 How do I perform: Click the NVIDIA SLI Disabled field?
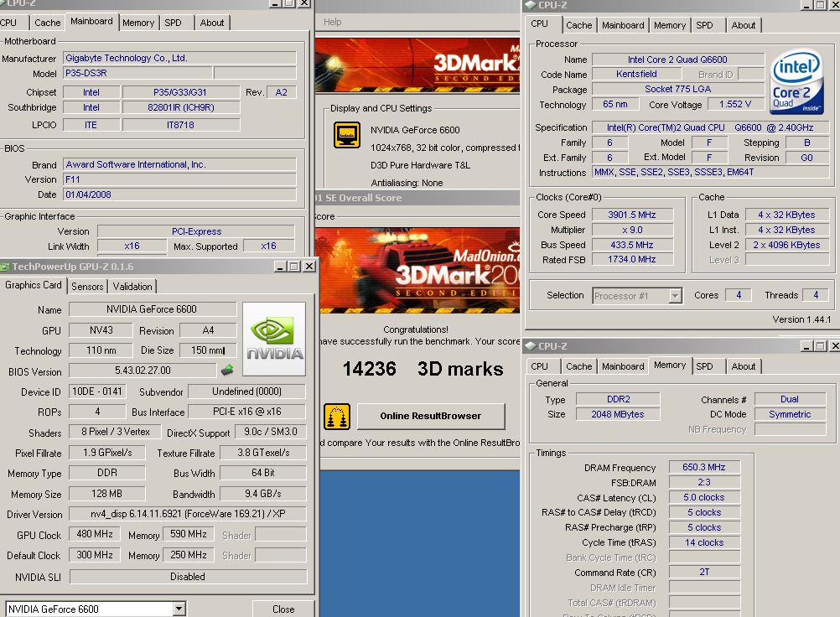point(188,576)
